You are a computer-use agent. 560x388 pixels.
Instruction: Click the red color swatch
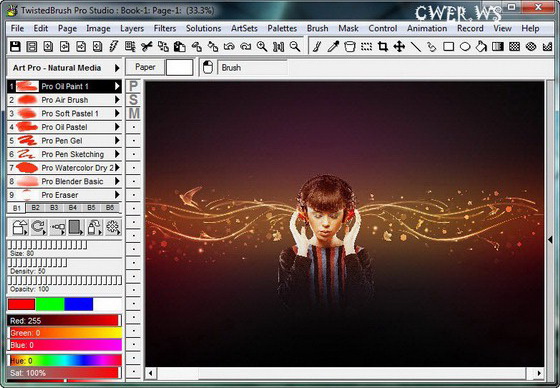click(x=21, y=304)
